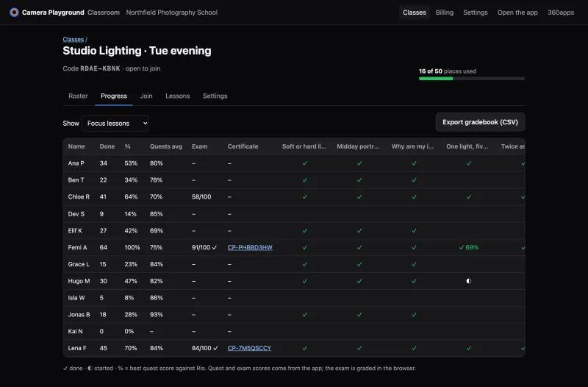
Task: Open the Show Focus lessons dropdown
Action: [115, 123]
